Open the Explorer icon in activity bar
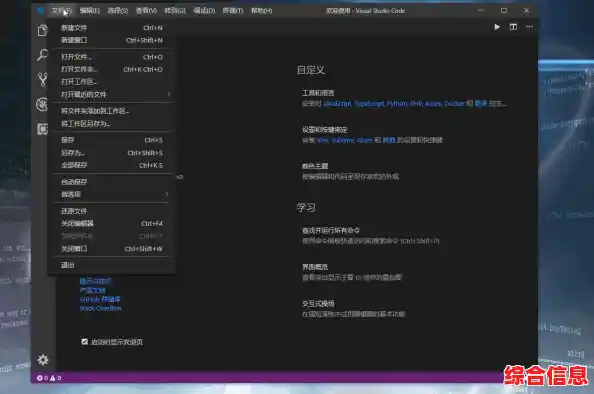The image size is (594, 394). [42, 30]
